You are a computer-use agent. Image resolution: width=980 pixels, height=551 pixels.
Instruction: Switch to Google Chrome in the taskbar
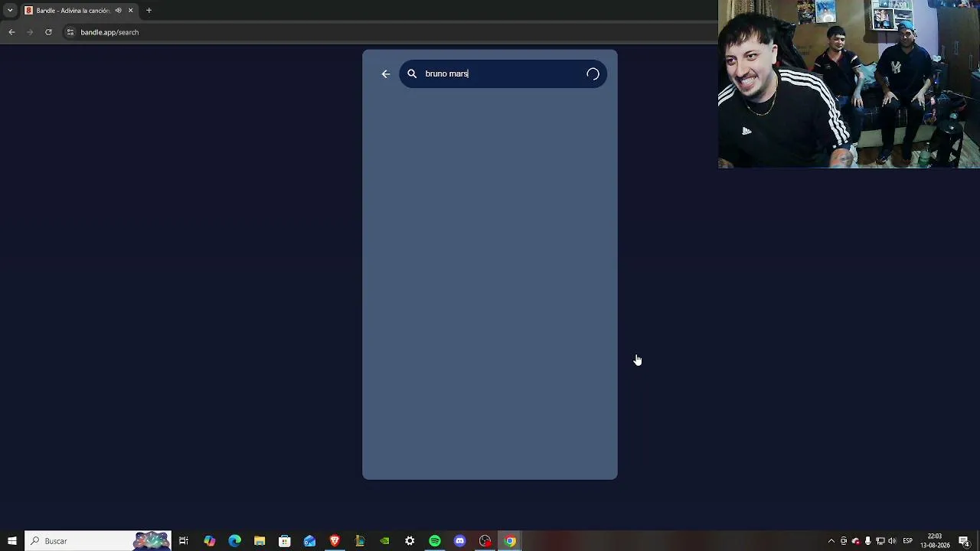click(510, 541)
